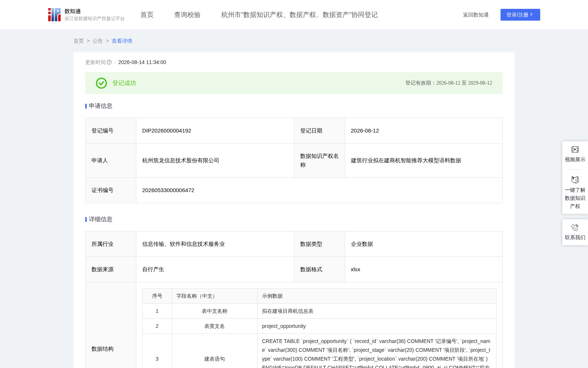The image size is (588, 368).
Task: Click the 数据知识产权名称 label cell
Action: [320, 160]
